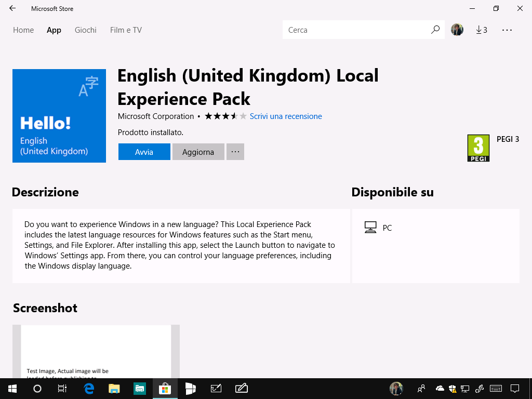
Task: Click the PC label under Disponibile su
Action: pyautogui.click(x=387, y=228)
